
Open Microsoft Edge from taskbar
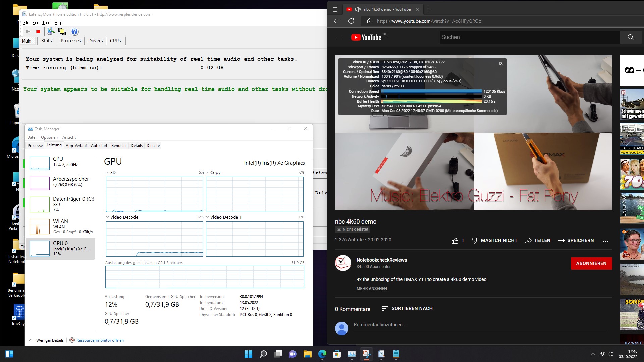(322, 354)
